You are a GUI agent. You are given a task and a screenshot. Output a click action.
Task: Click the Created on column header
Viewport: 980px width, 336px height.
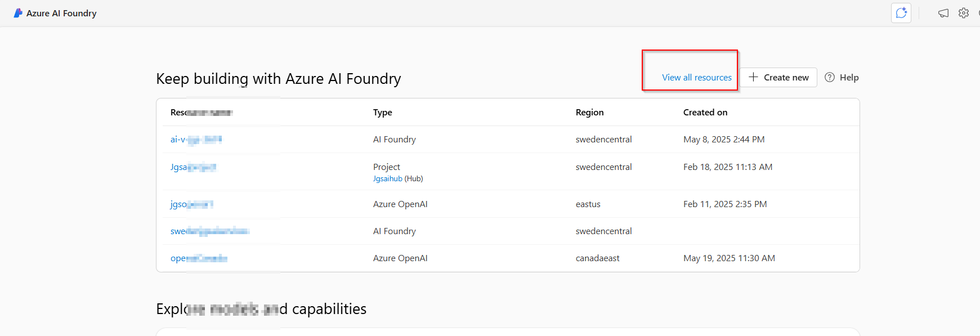tap(705, 113)
